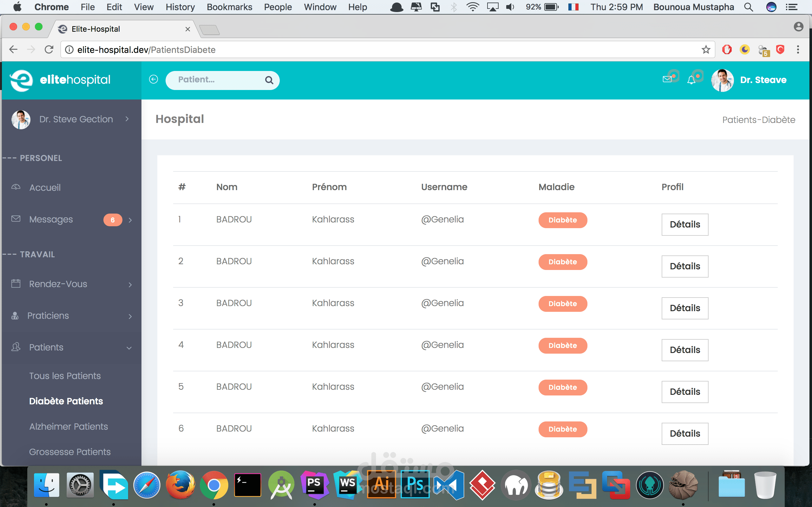812x507 pixels.
Task: Click the elitehospital logo icon
Action: [22, 80]
